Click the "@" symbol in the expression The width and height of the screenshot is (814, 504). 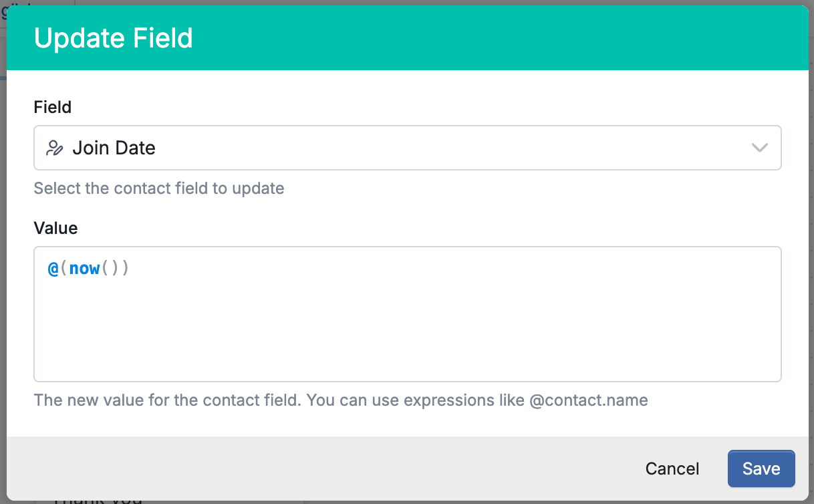pos(53,269)
